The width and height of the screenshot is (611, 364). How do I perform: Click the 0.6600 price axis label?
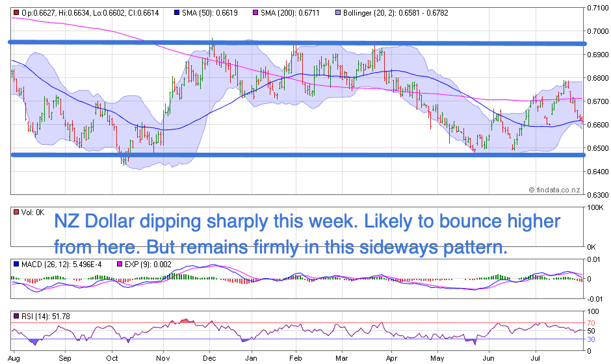598,125
